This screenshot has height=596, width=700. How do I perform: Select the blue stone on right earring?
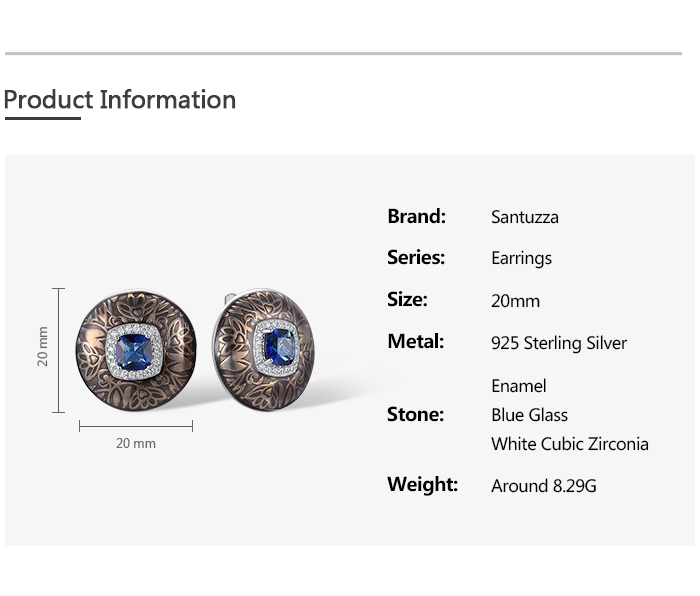279,347
